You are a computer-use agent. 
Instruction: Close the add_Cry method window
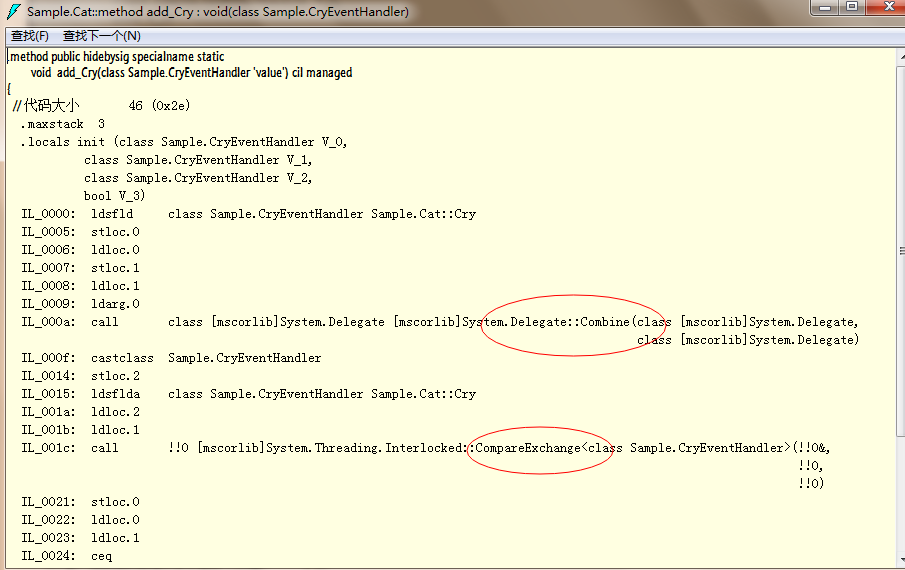coord(888,7)
